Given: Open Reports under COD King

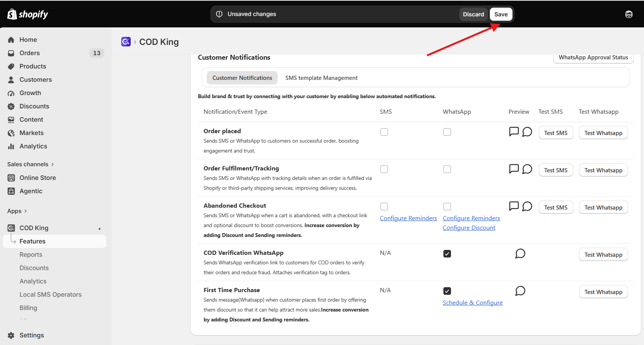Looking at the screenshot, I should pyautogui.click(x=31, y=254).
